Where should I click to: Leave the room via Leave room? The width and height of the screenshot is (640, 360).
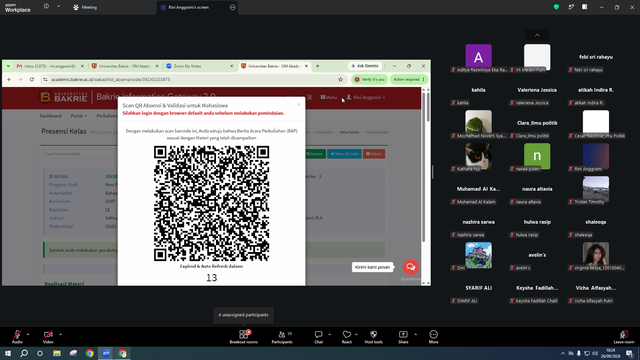click(x=624, y=337)
